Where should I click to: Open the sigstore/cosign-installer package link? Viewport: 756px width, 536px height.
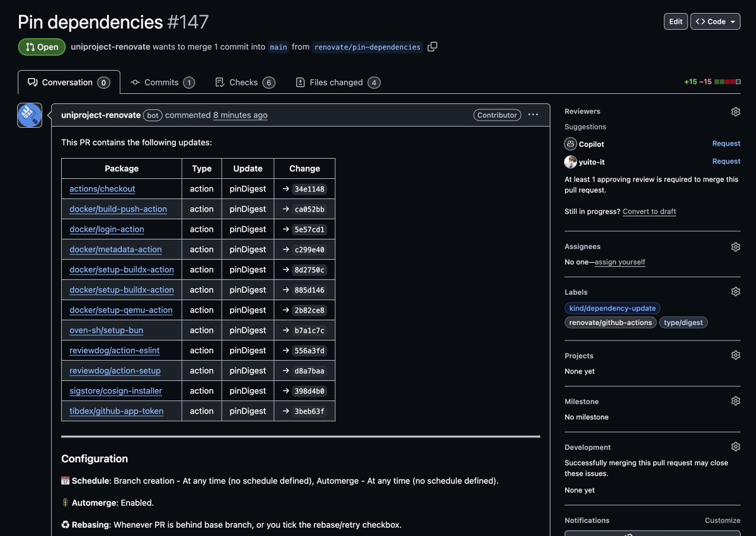point(116,391)
